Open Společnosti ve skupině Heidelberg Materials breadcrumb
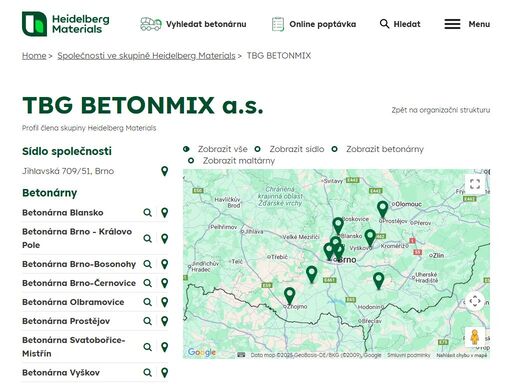The height and width of the screenshot is (384, 512). click(146, 56)
